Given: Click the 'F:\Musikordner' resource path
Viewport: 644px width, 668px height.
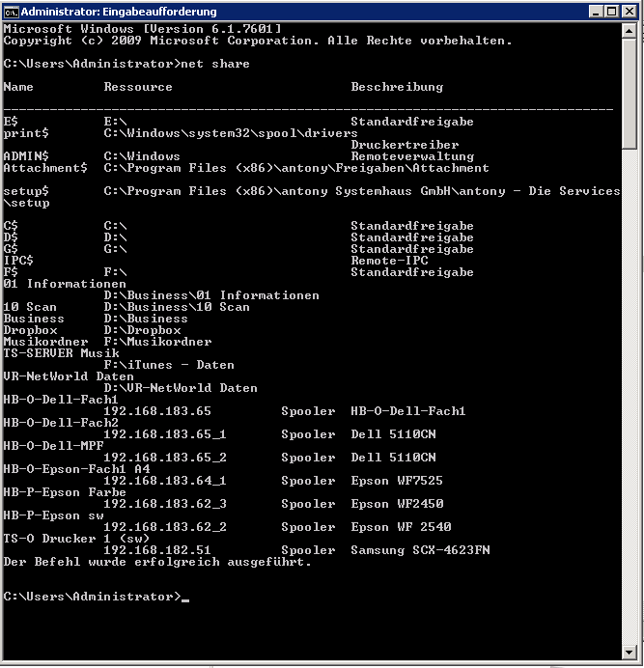Looking at the screenshot, I should 157,342.
